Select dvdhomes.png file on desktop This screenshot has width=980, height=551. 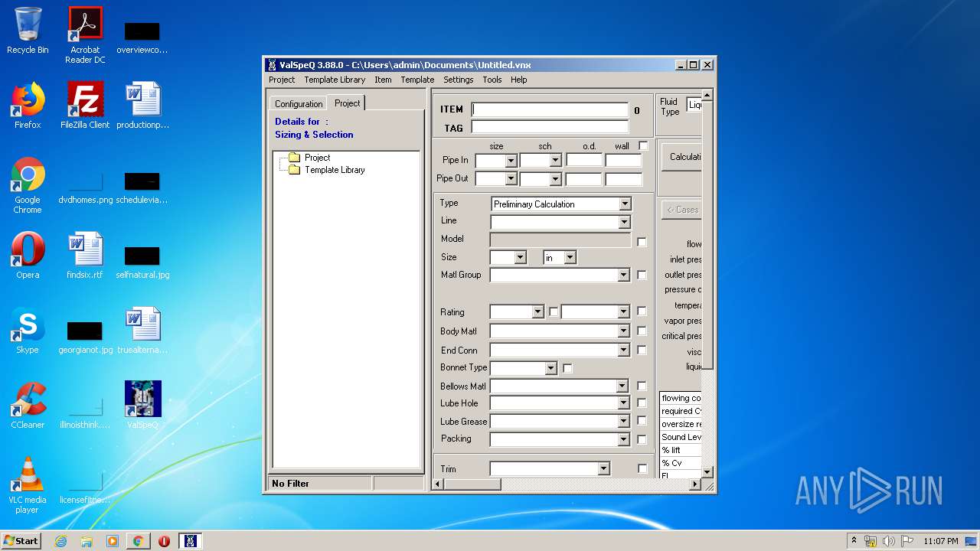85,188
